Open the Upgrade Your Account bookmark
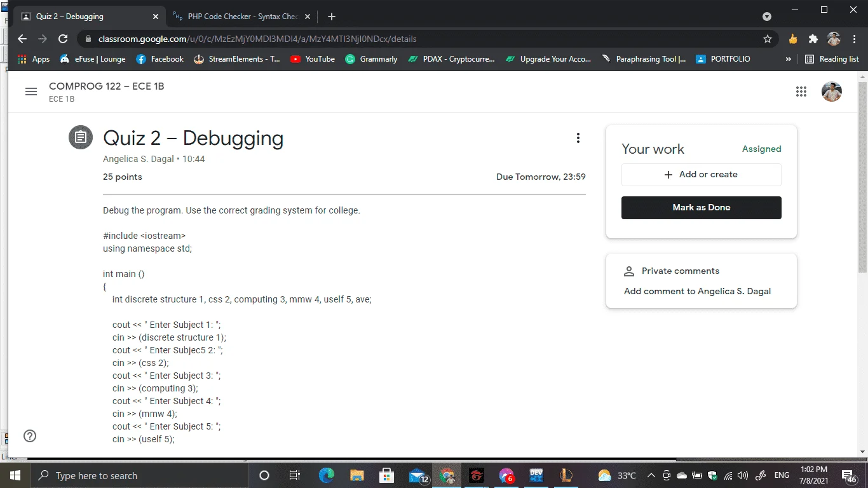Image resolution: width=868 pixels, height=488 pixels. (x=548, y=59)
